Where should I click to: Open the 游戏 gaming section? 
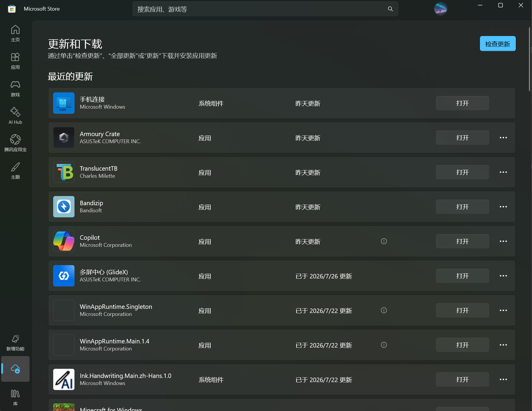pyautogui.click(x=15, y=89)
